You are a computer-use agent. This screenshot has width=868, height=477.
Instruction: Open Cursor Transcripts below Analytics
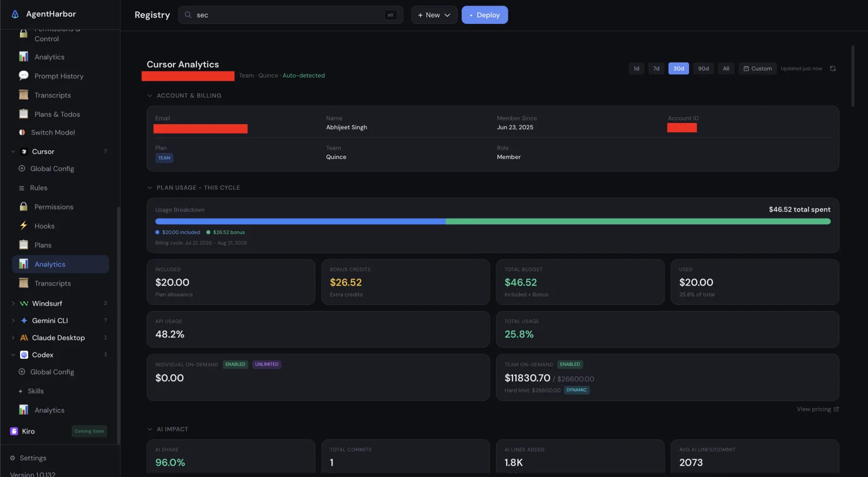pos(53,283)
